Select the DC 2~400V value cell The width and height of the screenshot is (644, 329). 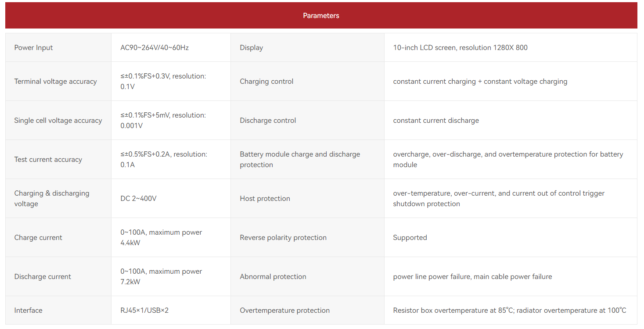(x=171, y=198)
